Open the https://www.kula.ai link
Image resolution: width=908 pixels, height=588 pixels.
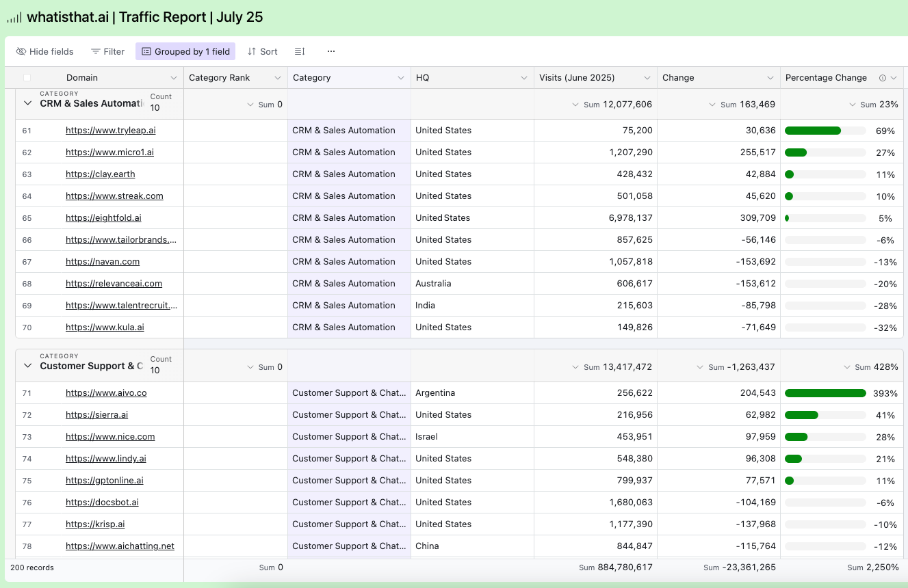(105, 328)
